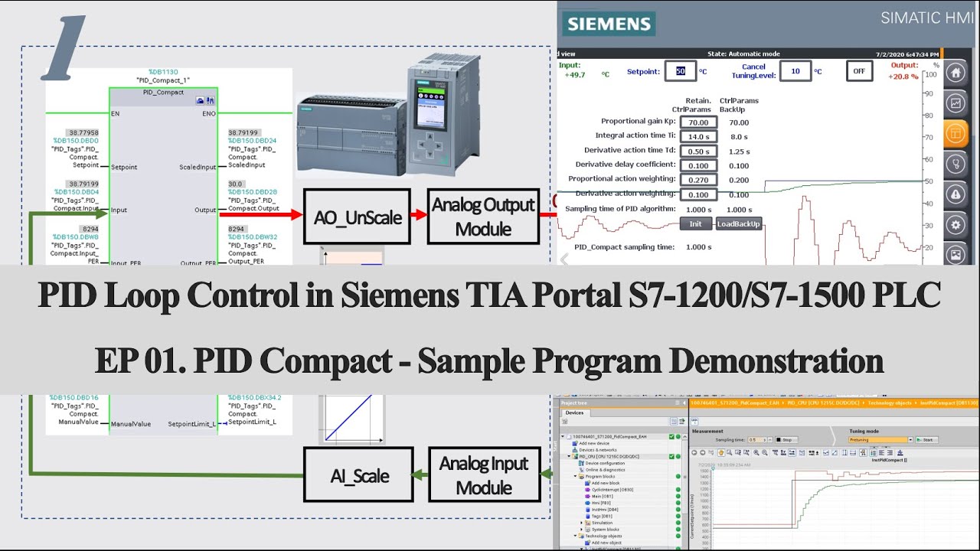Click the undo zoom arrow in trace toolbar
The image size is (980, 551).
pyautogui.click(x=694, y=452)
